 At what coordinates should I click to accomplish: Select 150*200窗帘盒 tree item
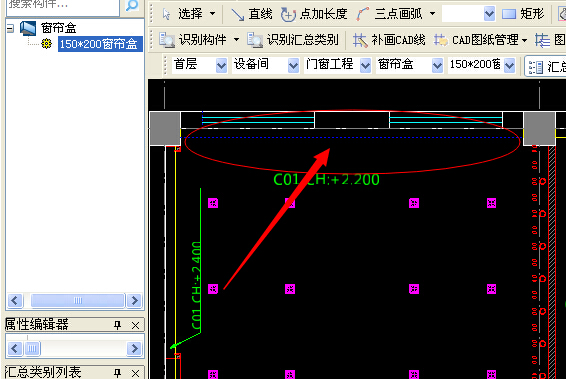tap(99, 44)
